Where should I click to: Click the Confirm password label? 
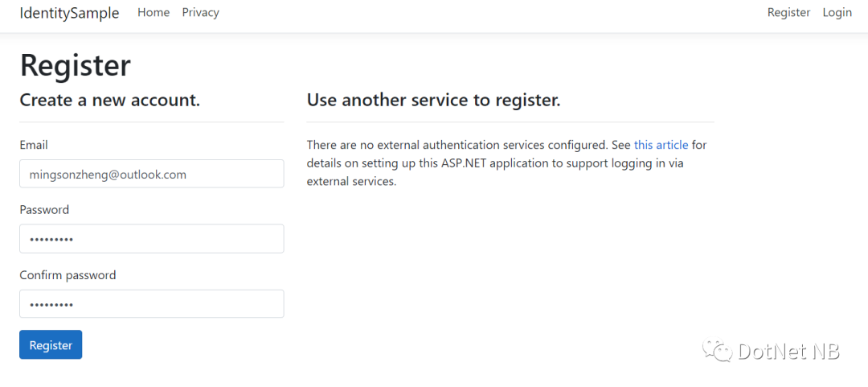tap(68, 275)
